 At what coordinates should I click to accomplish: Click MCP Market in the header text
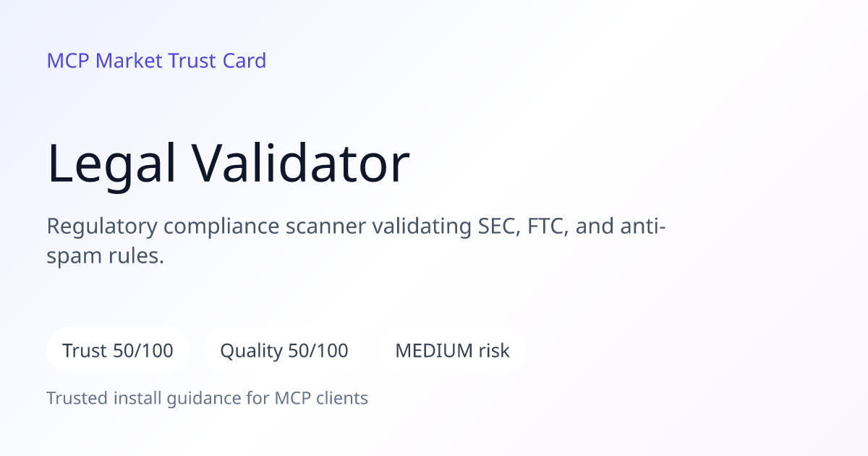pos(105,60)
